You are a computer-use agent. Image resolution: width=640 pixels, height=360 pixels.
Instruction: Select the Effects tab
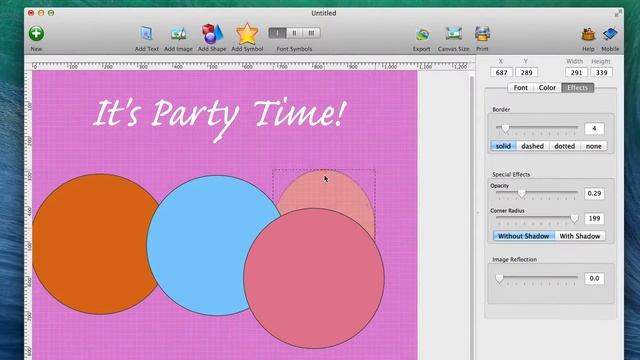pos(578,88)
